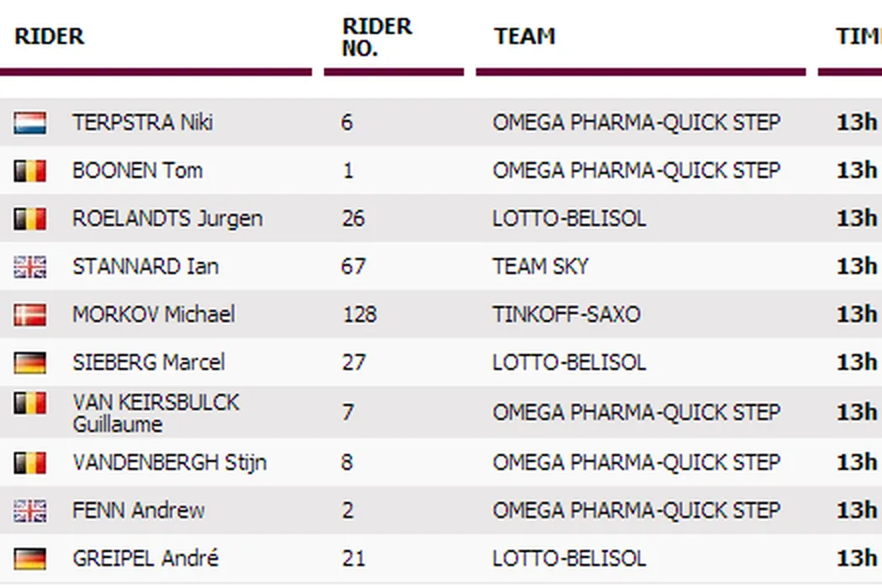Screen dimensions: 882x588
Task: Click TEAM SKY in Stannard's row
Action: [540, 266]
